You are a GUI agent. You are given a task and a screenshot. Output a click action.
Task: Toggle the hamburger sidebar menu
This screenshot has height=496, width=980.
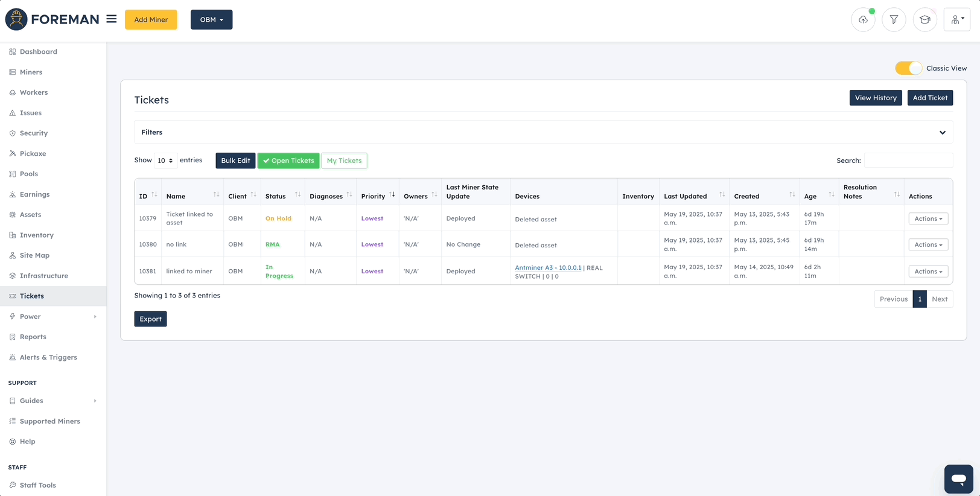(112, 19)
